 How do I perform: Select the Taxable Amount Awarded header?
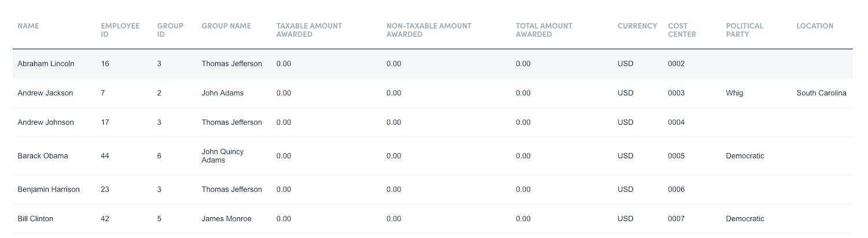[309, 30]
